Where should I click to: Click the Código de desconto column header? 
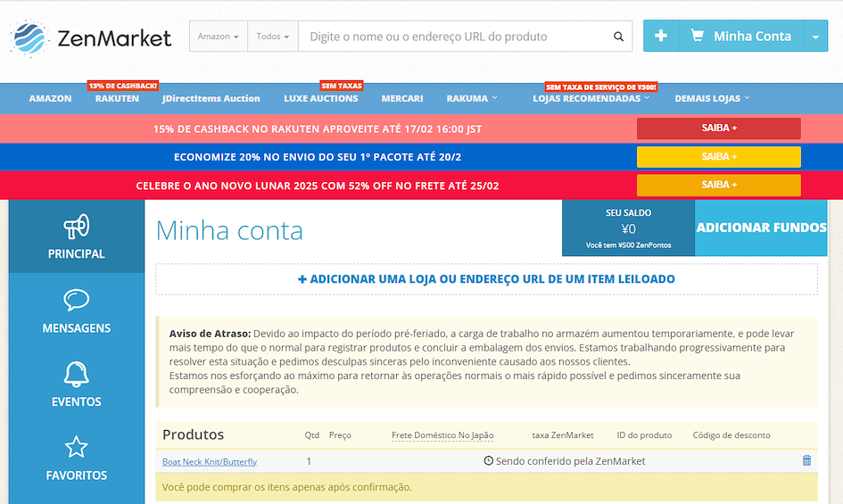731,435
